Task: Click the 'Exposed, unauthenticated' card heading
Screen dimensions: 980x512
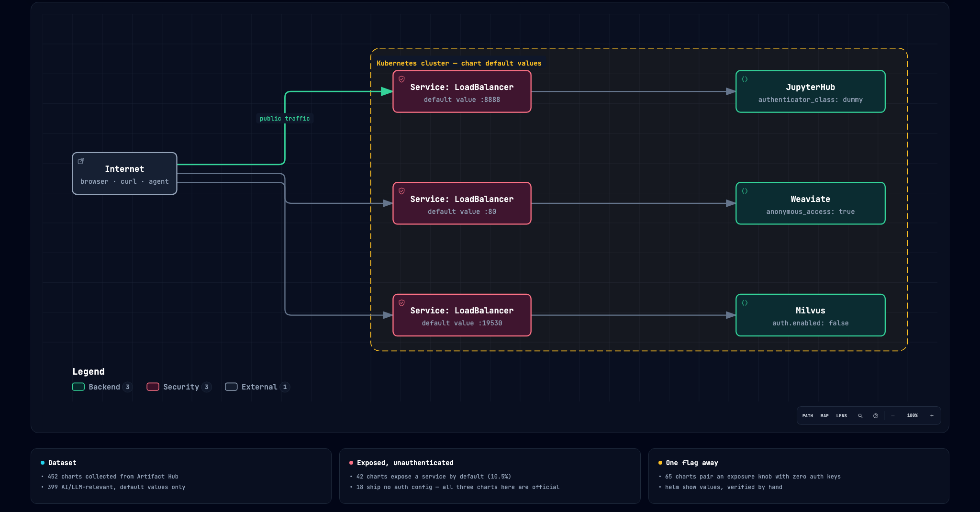Action: [405, 463]
